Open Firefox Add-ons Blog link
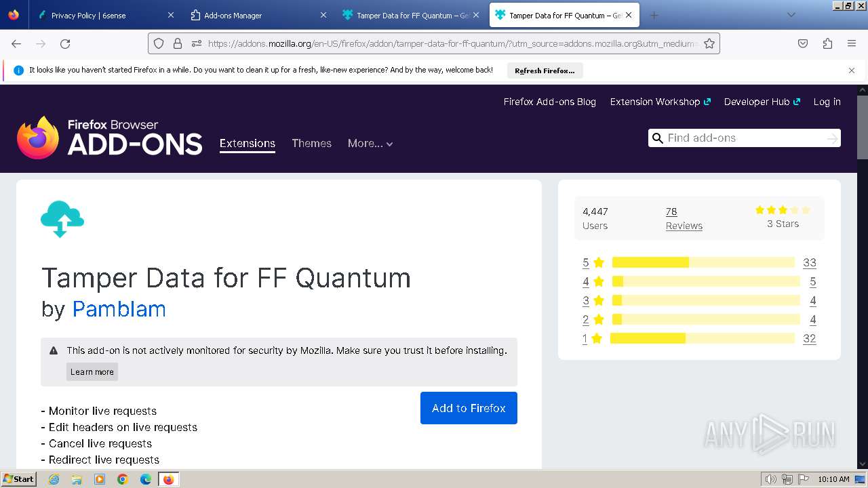Image resolution: width=868 pixels, height=488 pixels. (x=549, y=102)
